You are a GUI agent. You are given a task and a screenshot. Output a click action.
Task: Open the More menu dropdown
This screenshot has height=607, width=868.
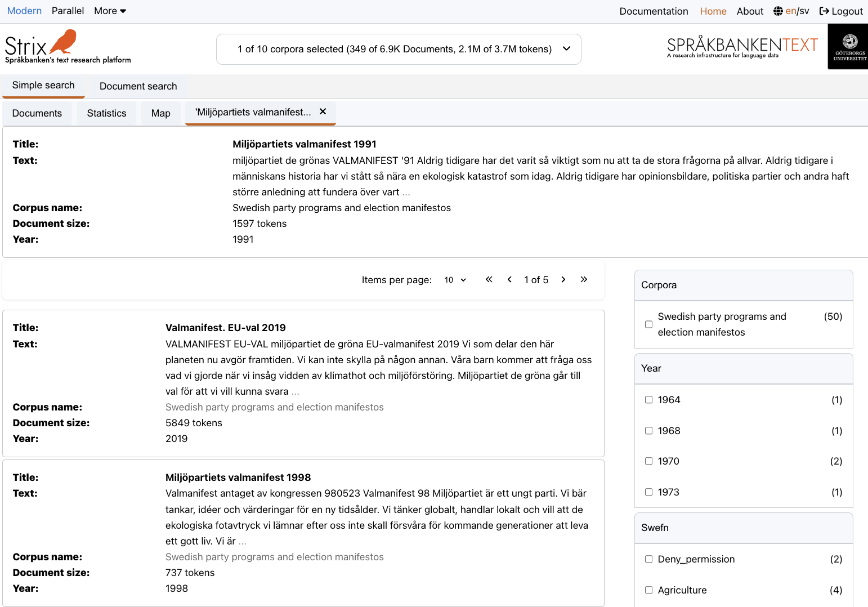110,11
